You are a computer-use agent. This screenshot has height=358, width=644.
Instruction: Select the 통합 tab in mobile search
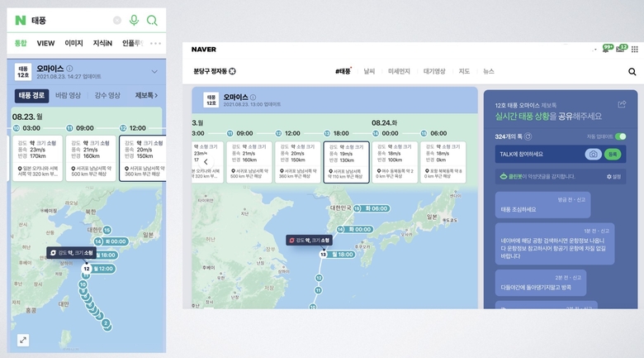point(21,43)
